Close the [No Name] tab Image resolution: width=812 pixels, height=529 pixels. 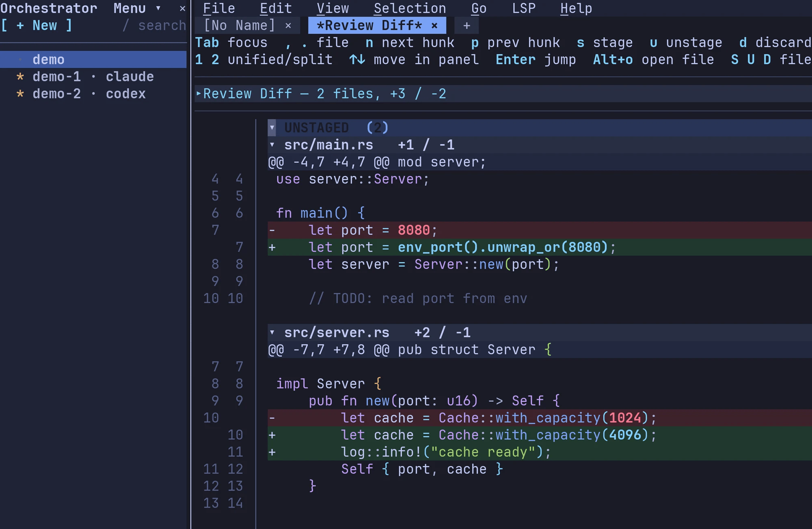pos(288,26)
